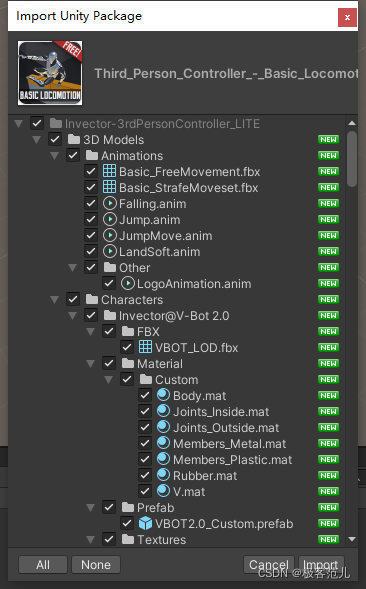Screen dimensions: 366x589
Task: Uncheck the Body.mat checkbox
Action: [x=145, y=395]
